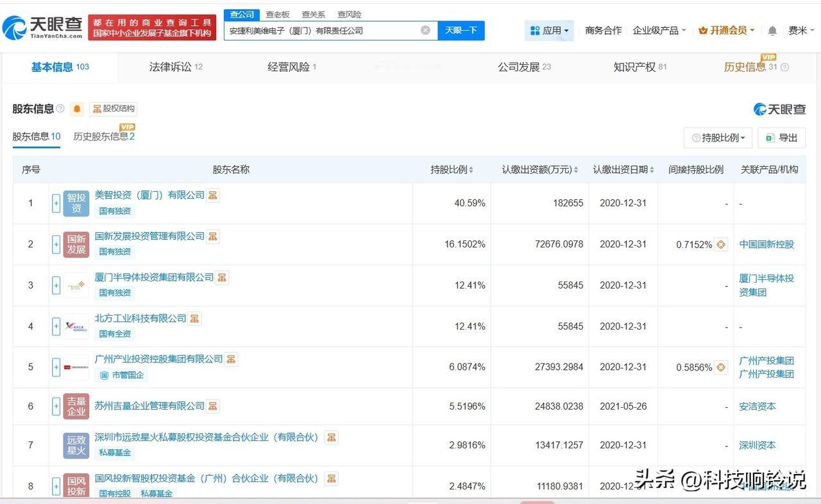Click the 市管国企 tag under 广州产业投资控股集团
Image resolution: width=821 pixels, height=504 pixels.
click(x=122, y=375)
